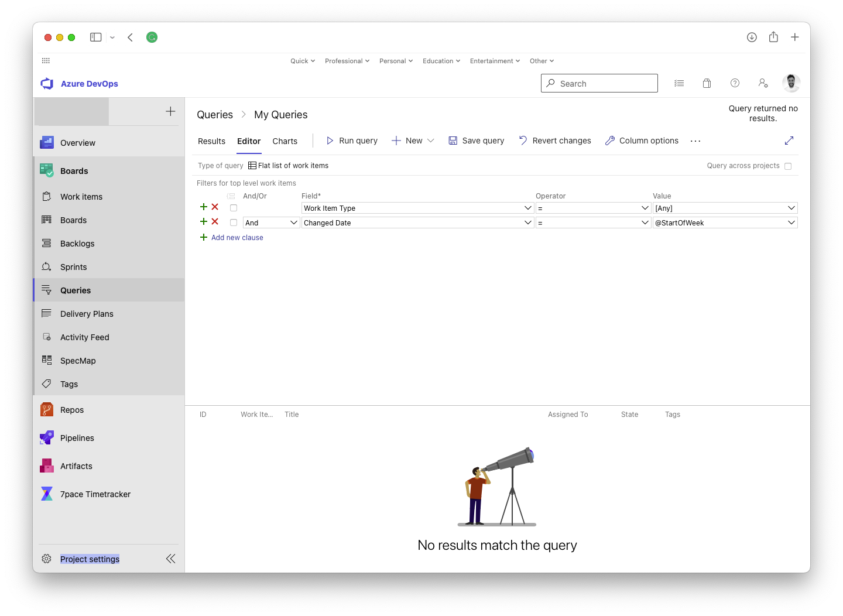This screenshot has height=616, width=843.
Task: Sort results by the Title column header
Action: 292,415
